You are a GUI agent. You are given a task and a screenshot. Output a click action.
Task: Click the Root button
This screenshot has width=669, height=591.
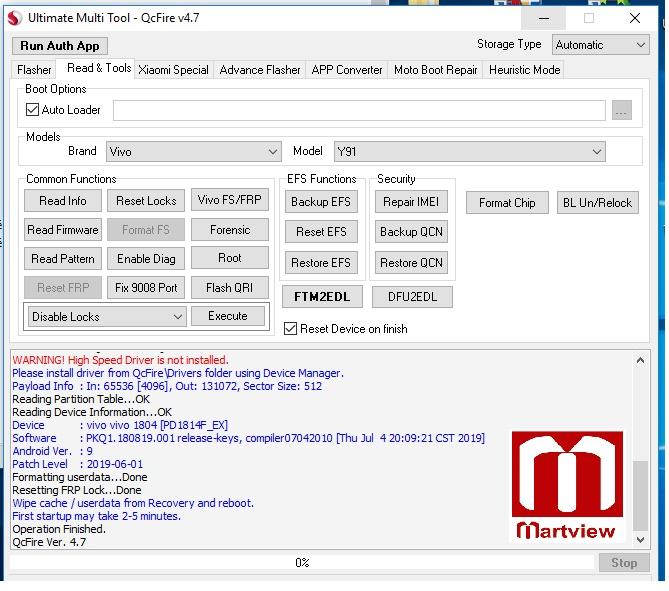pyautogui.click(x=230, y=258)
